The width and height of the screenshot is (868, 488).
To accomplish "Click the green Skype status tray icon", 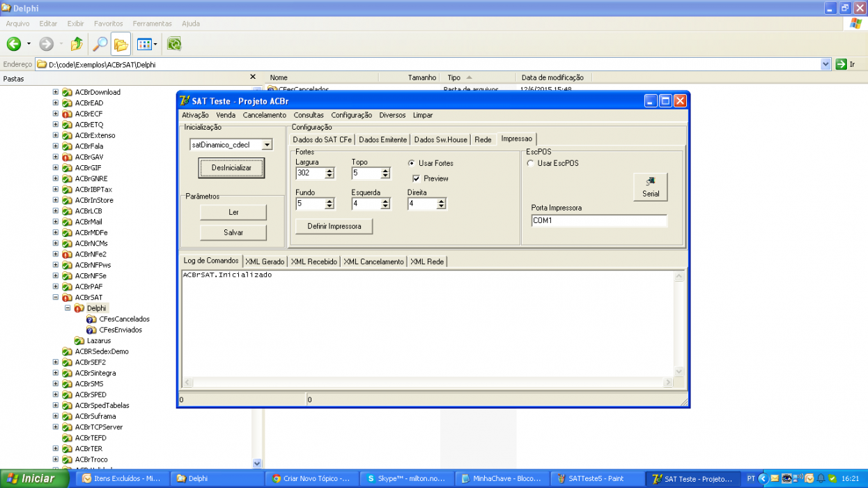I will pos(832,479).
